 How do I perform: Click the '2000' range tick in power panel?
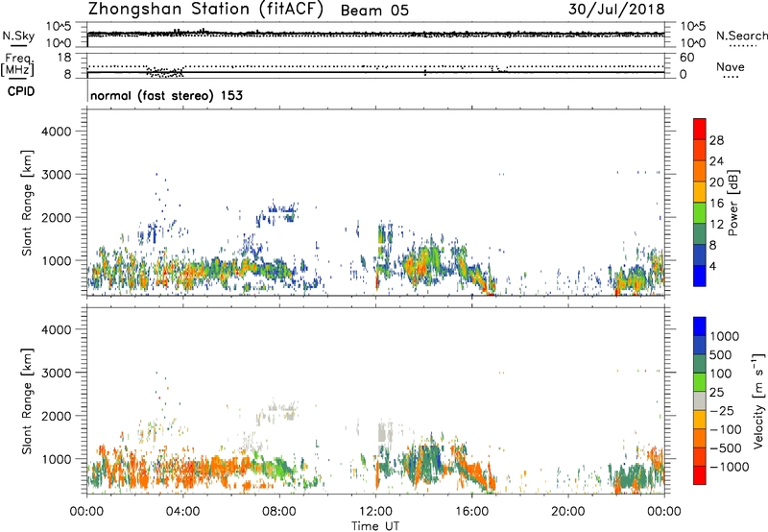point(56,217)
